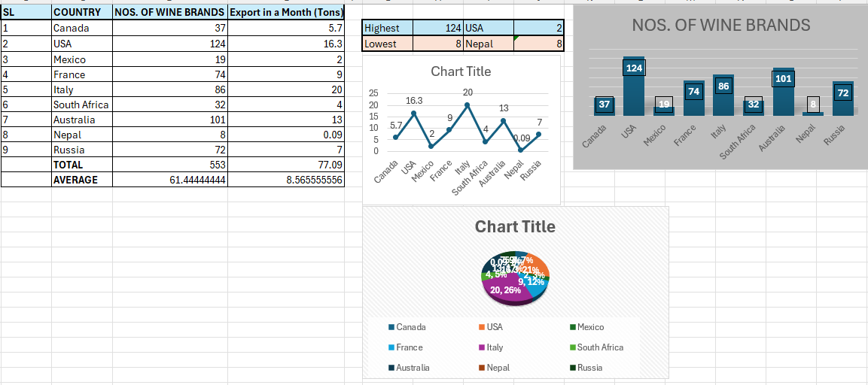The height and width of the screenshot is (385, 868).
Task: Click the Mexico entry in pie legend
Action: click(586, 327)
